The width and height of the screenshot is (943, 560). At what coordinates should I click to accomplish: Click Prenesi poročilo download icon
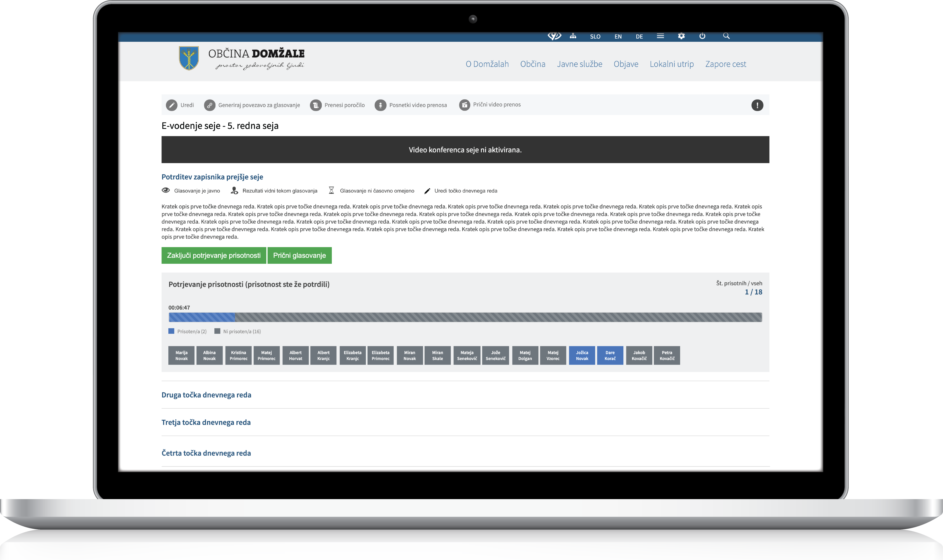click(x=316, y=105)
